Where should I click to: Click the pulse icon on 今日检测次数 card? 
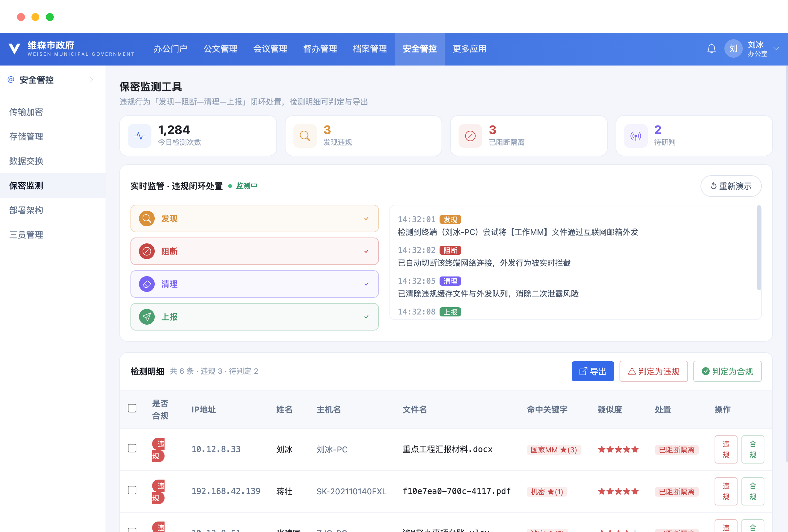click(140, 136)
